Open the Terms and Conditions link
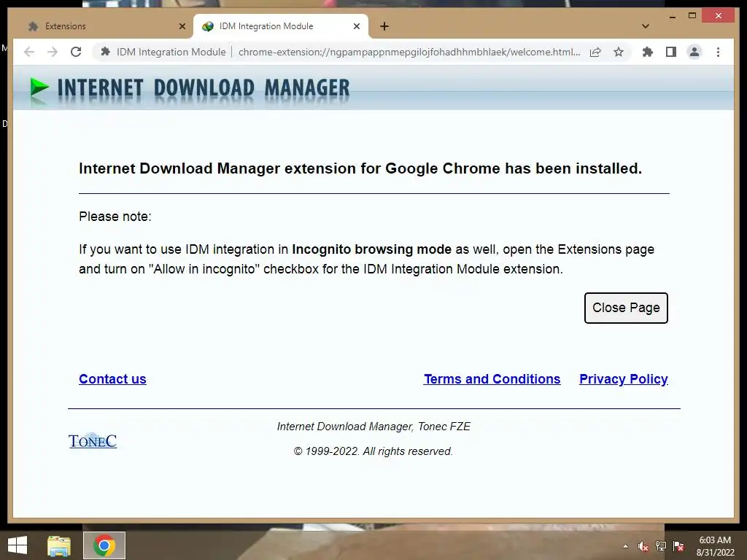Screen dimensions: 747x560 coord(492,379)
